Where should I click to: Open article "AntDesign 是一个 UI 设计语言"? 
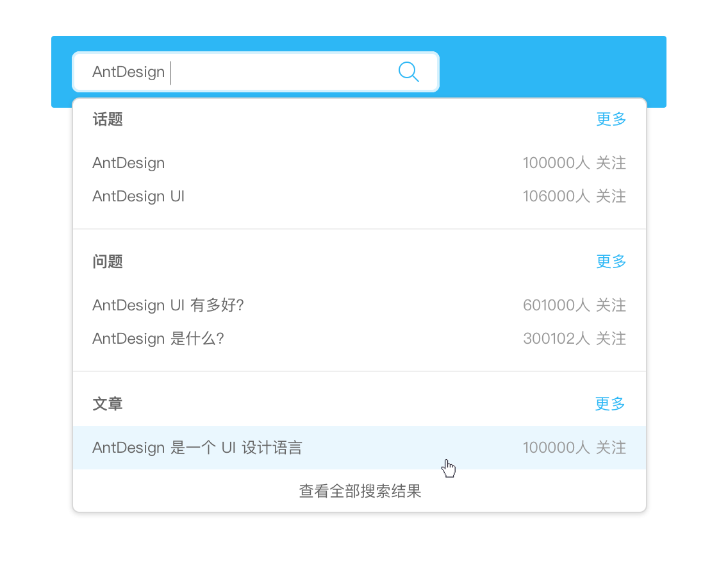click(x=197, y=448)
